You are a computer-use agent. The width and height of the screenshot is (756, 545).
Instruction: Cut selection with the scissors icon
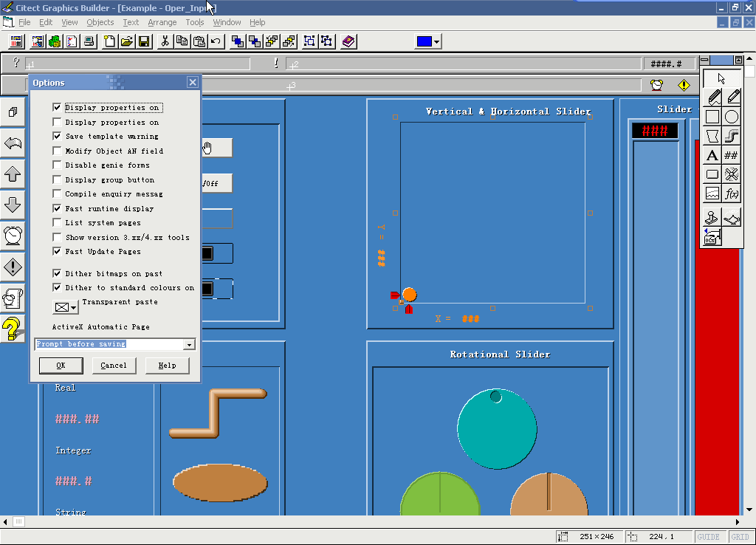pyautogui.click(x=165, y=41)
